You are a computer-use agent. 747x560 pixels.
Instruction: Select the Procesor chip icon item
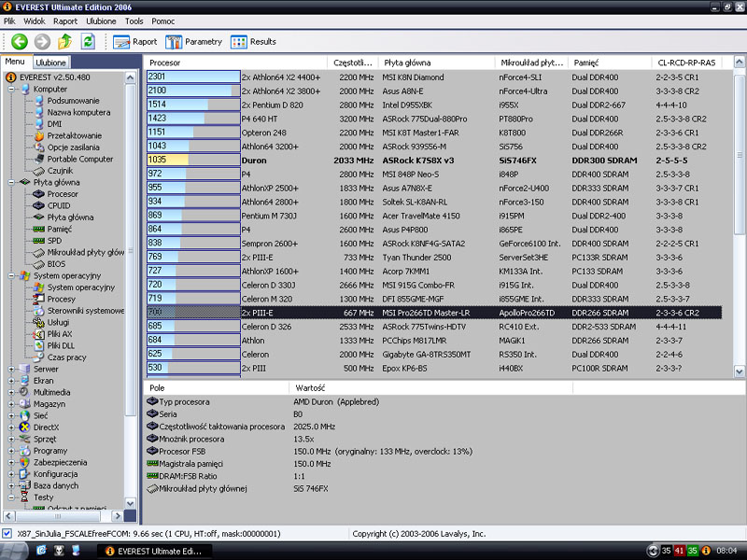[39, 194]
